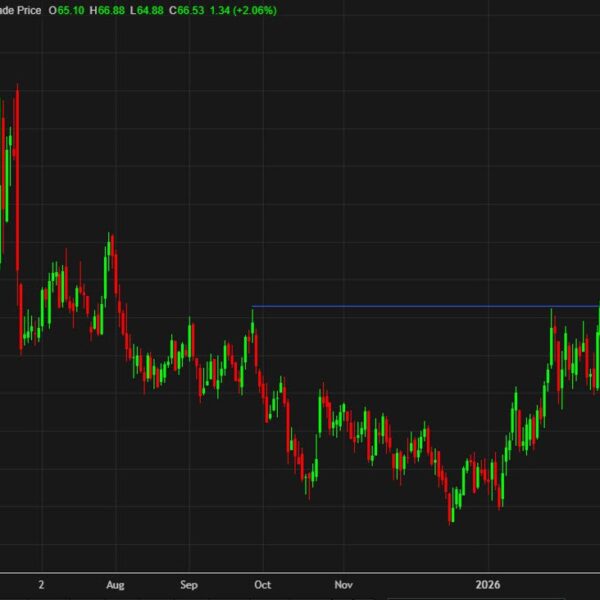
Task: Click the high value H66.88
Action: coord(107,10)
